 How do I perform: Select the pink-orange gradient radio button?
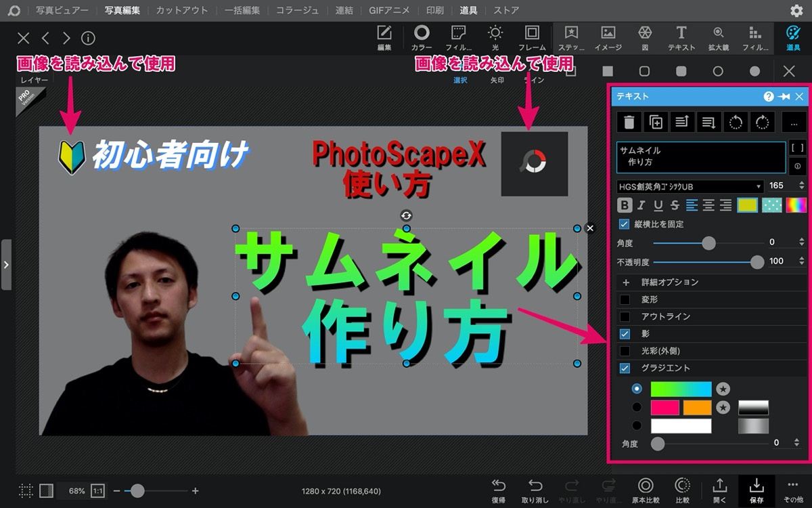pyautogui.click(x=637, y=407)
